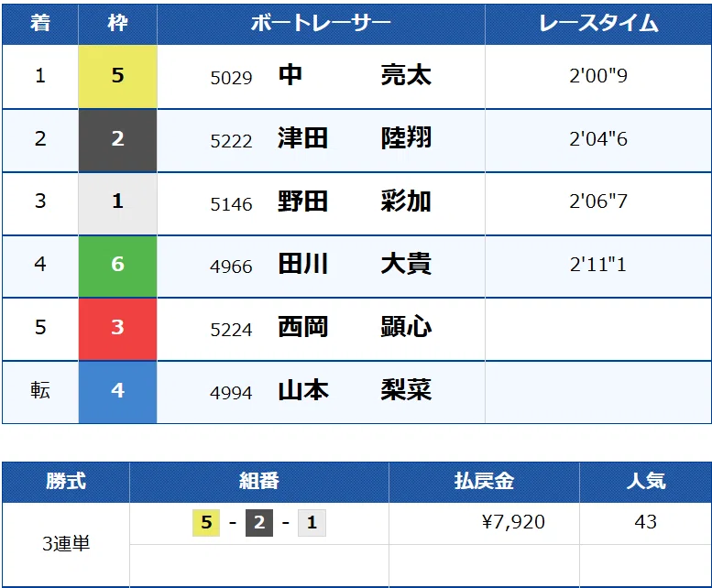Open racer 西岡 顕心 profile
Image resolution: width=712 pixels, height=588 pixels.
(x=355, y=327)
